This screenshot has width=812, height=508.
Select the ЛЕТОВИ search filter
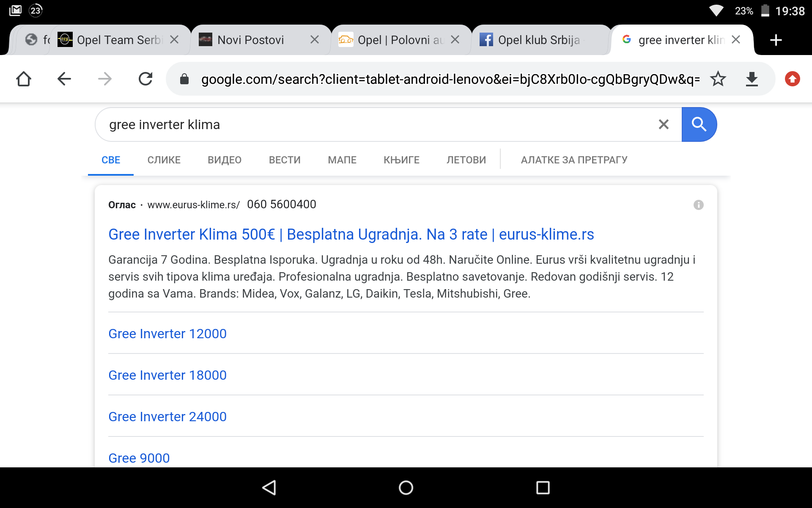466,160
